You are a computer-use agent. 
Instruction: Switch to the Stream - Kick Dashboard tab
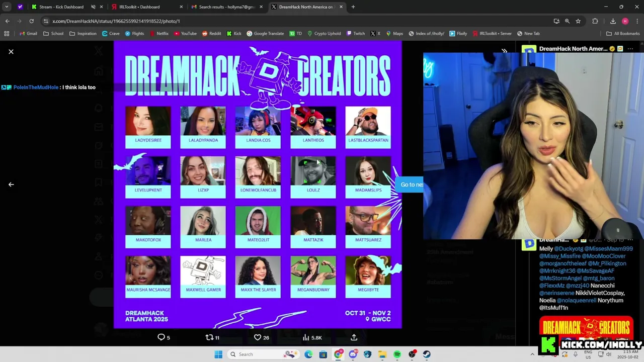[x=61, y=7]
